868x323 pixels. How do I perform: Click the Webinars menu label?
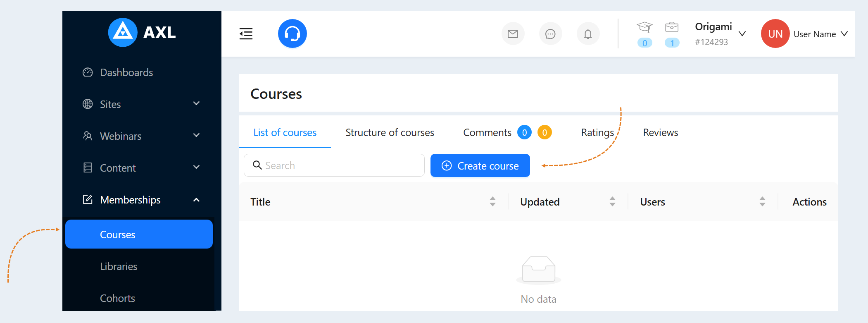(x=121, y=136)
